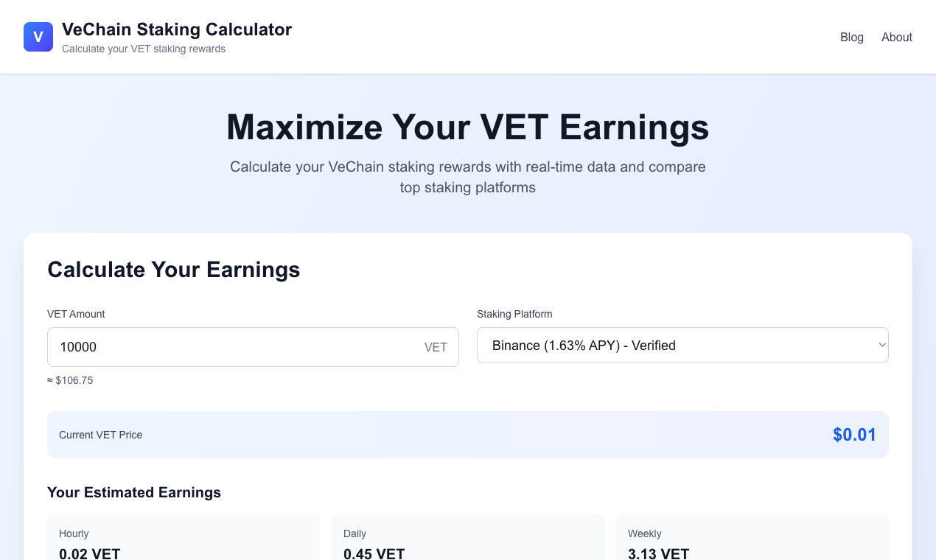
Task: Click the Current VET Price banner
Action: tap(468, 435)
